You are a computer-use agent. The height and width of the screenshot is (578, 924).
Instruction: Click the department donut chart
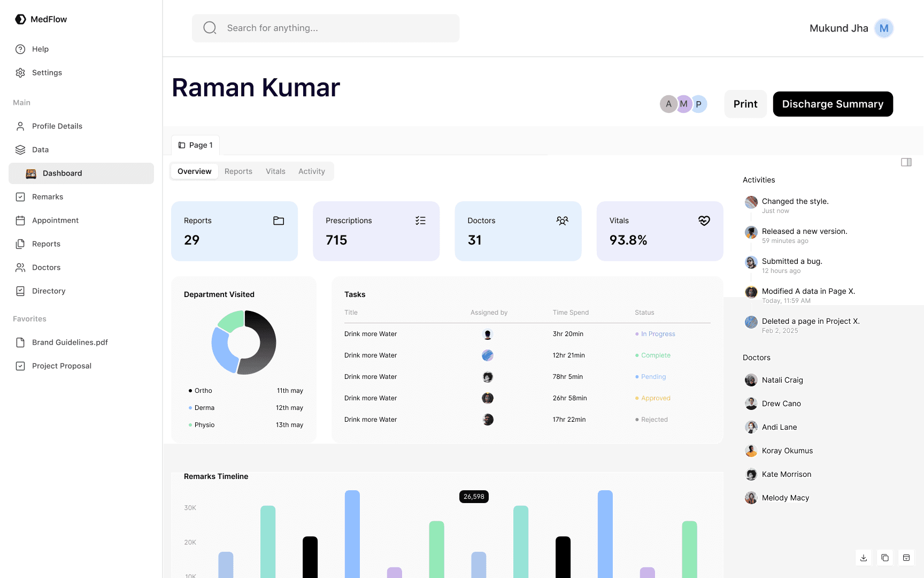point(244,342)
